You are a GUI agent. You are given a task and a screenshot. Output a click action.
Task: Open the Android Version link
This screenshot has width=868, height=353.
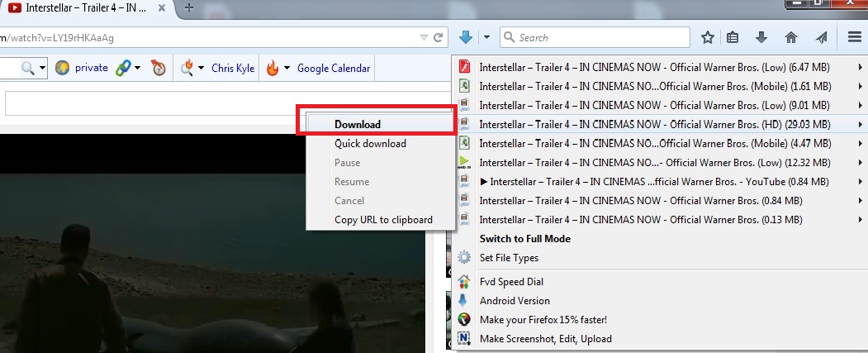(515, 301)
